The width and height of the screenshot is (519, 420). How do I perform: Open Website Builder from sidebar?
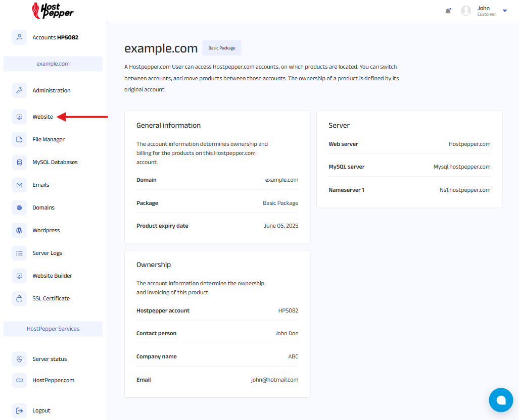pos(52,276)
